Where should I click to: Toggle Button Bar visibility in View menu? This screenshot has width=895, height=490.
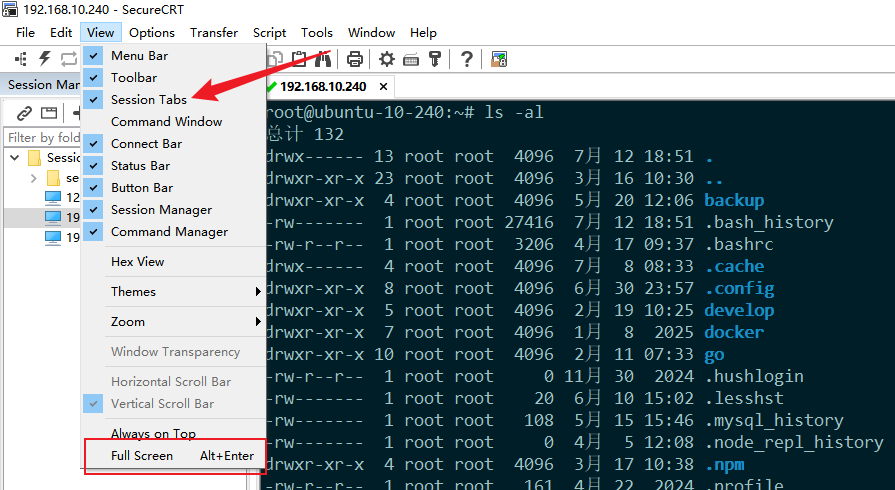(141, 188)
